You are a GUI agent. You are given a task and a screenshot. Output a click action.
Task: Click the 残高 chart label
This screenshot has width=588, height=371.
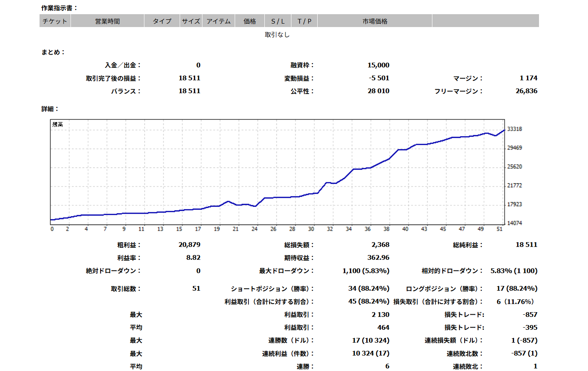tap(58, 125)
